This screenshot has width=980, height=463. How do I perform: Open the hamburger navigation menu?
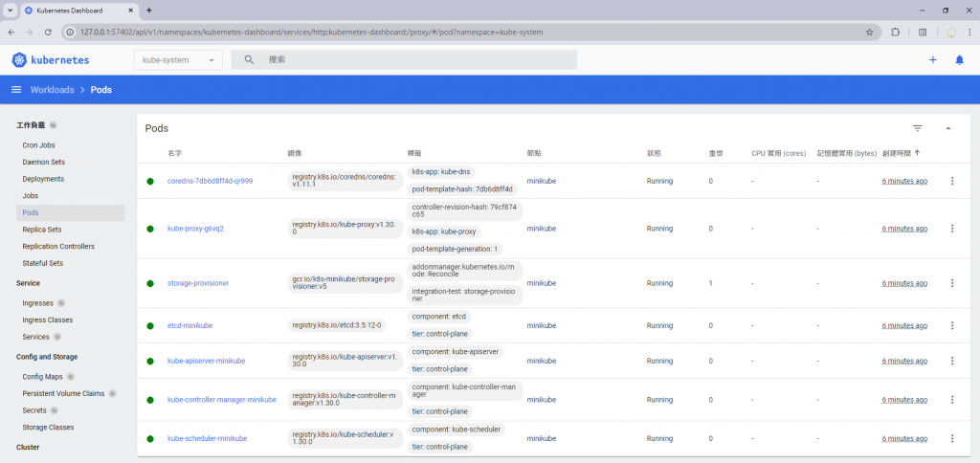tap(17, 89)
